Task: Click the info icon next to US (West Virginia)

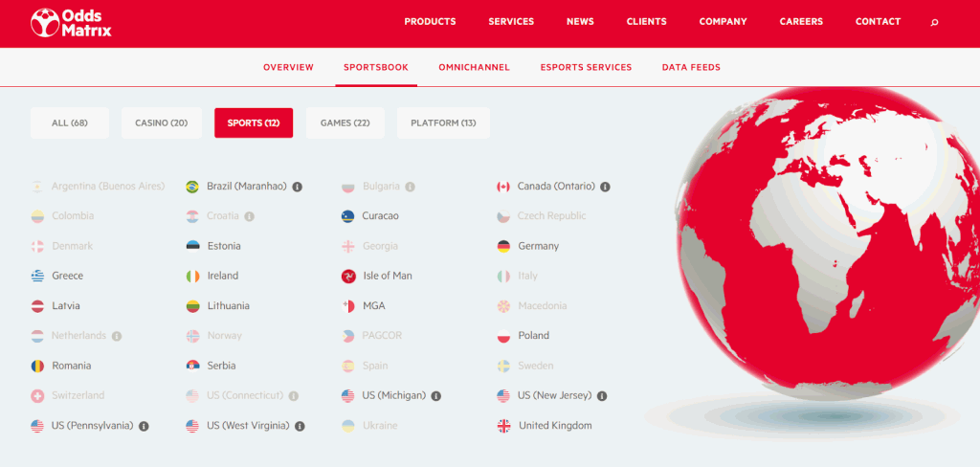Action: click(300, 427)
